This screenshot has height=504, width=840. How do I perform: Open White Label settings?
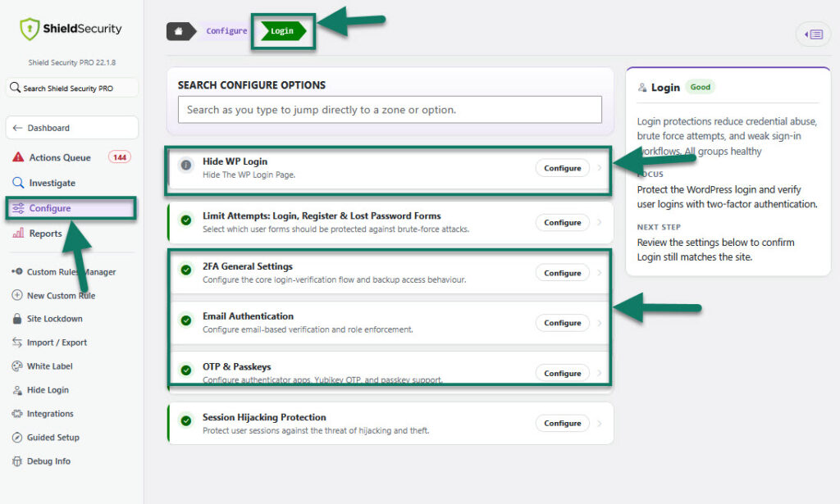(50, 366)
